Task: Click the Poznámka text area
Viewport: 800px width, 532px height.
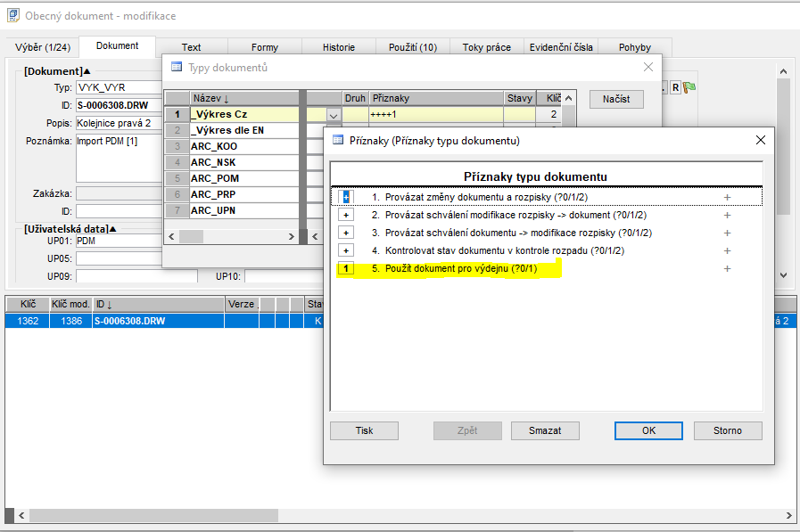Action: [120, 159]
